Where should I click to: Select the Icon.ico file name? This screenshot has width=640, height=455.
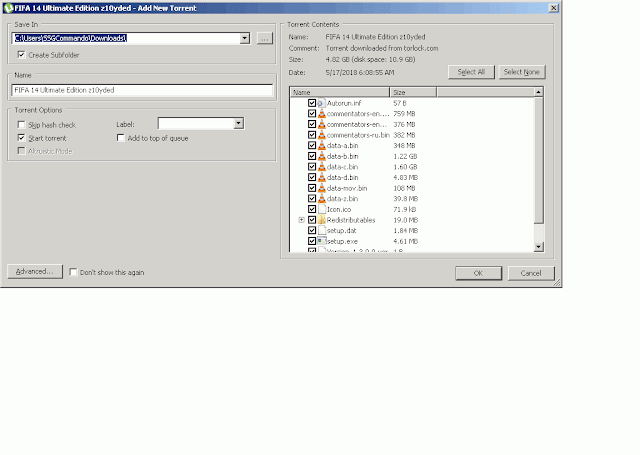[339, 209]
